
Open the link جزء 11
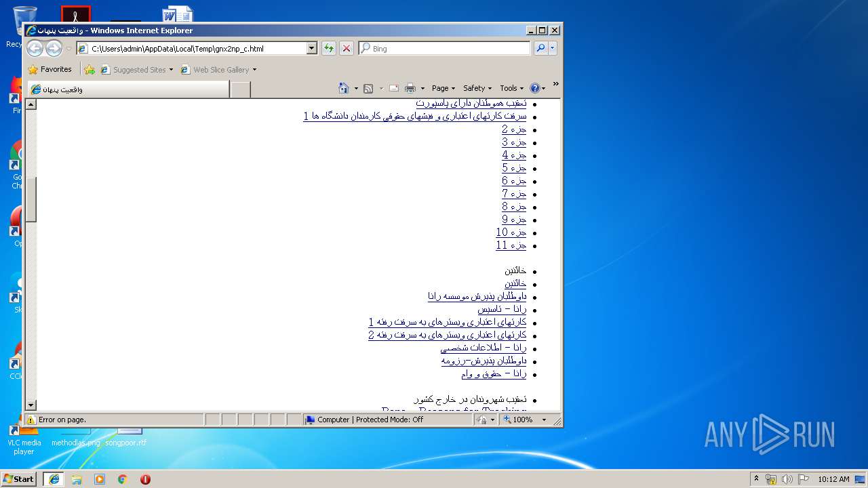511,245
